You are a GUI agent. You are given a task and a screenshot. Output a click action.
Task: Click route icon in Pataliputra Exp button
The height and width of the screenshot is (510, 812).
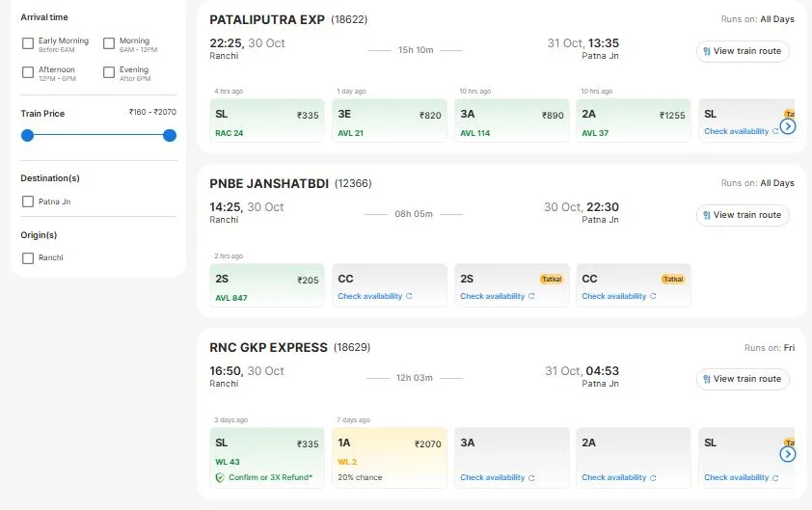coord(706,51)
